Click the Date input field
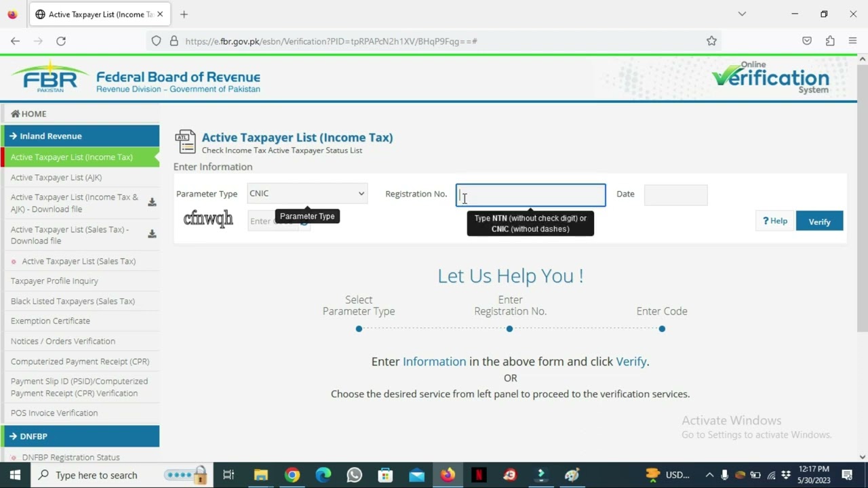Viewport: 868px width, 488px height. 675,195
